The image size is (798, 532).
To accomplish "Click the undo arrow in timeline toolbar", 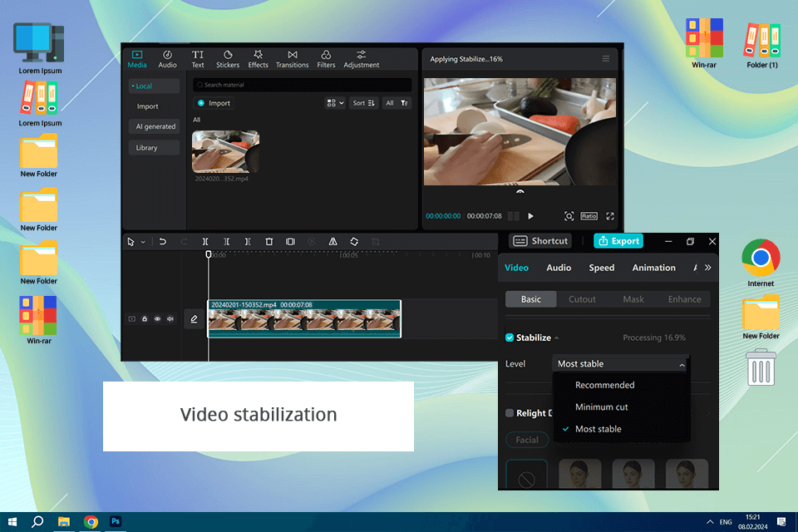I will point(163,242).
